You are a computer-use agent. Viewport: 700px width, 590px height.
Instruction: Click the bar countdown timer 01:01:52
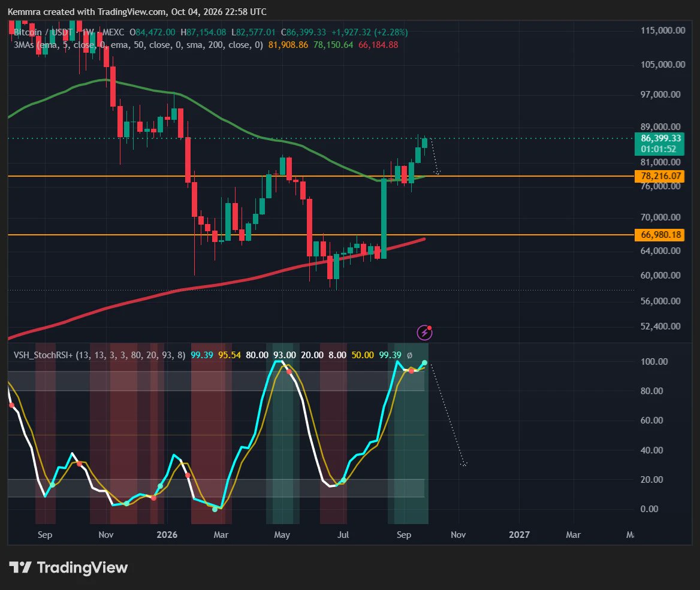click(x=659, y=149)
